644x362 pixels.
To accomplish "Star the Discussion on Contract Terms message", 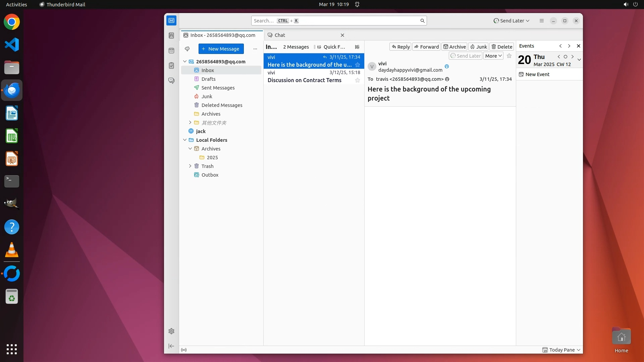I will tap(358, 80).
